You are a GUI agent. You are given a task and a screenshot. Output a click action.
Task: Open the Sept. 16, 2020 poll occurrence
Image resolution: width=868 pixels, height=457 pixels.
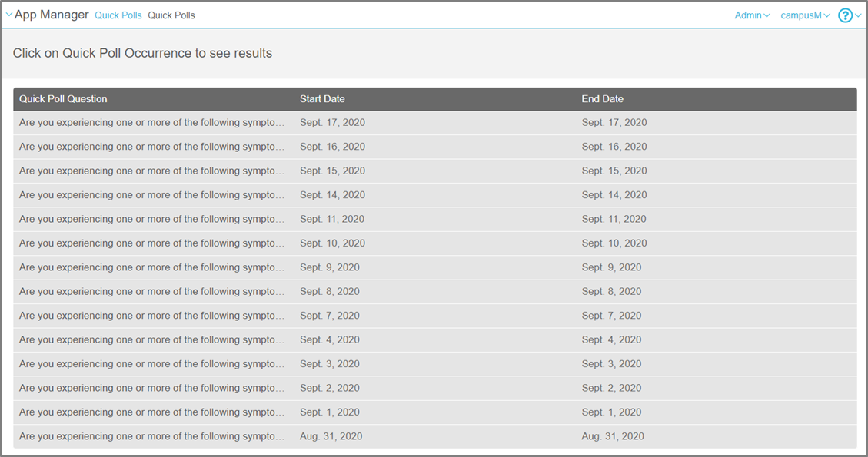pyautogui.click(x=152, y=147)
